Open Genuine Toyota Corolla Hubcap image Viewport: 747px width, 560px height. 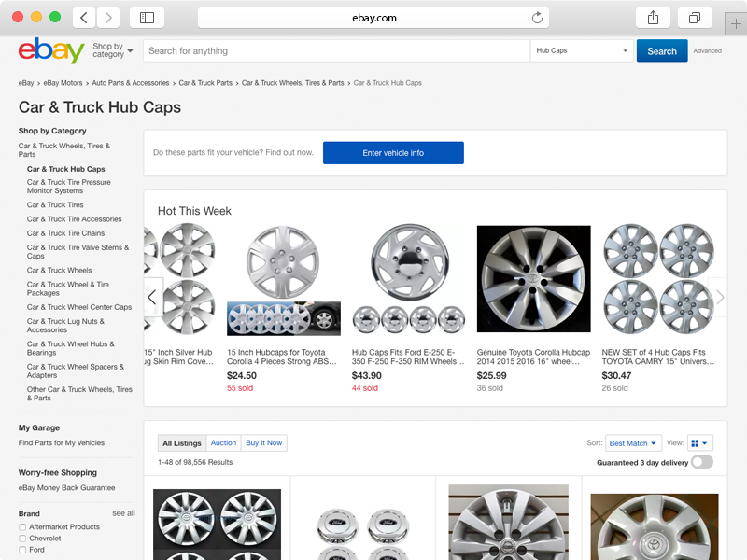[x=533, y=279]
